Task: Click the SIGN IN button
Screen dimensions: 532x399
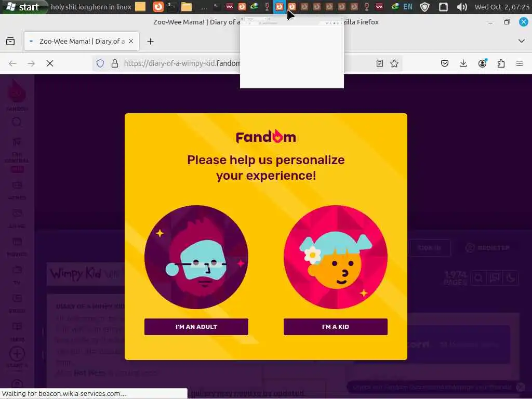Action: coord(430,248)
